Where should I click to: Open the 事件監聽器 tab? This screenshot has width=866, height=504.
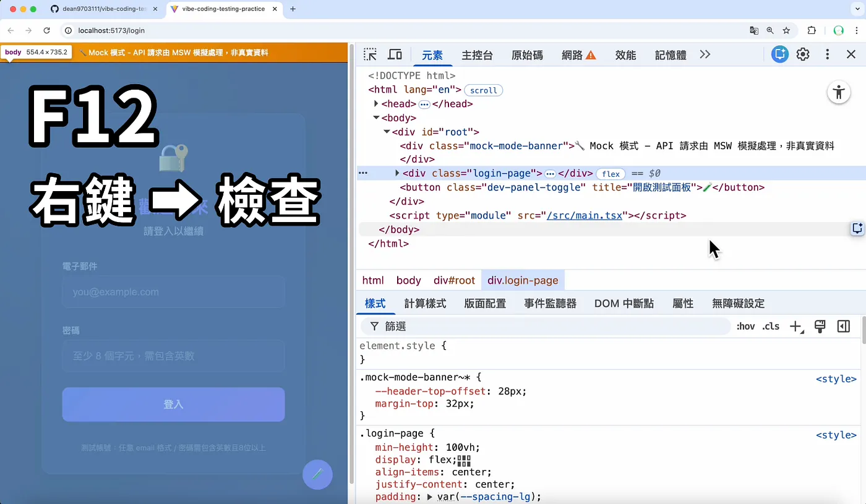(x=550, y=304)
